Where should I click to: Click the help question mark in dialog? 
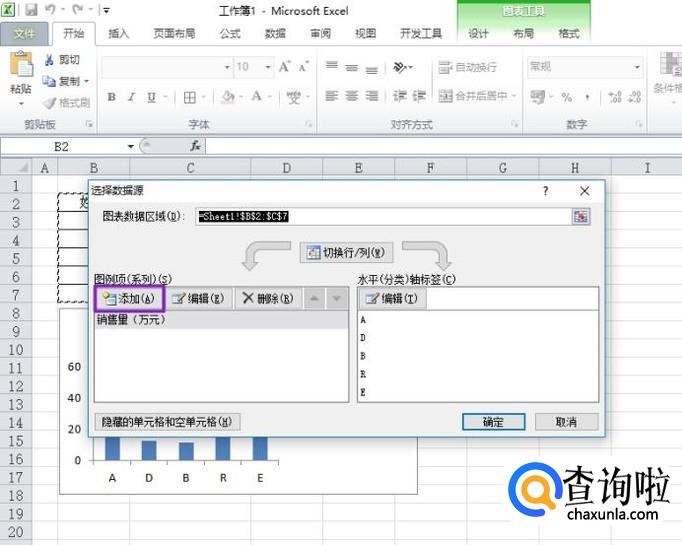tap(545, 190)
